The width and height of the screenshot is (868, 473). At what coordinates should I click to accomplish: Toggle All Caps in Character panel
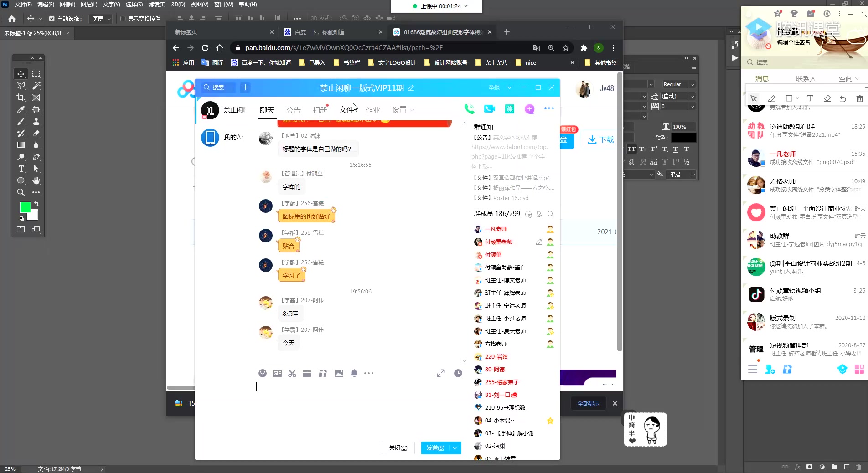(631, 149)
